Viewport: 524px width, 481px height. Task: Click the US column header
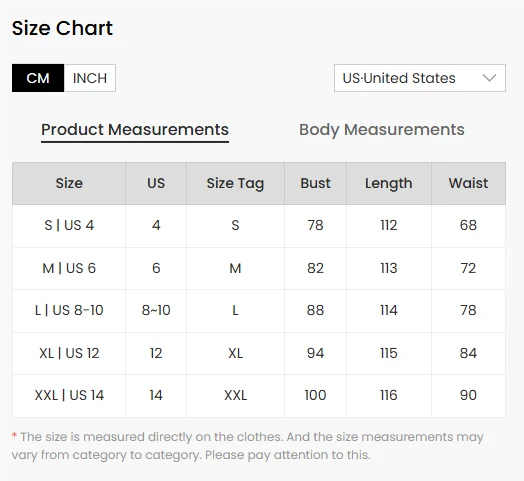(x=156, y=184)
